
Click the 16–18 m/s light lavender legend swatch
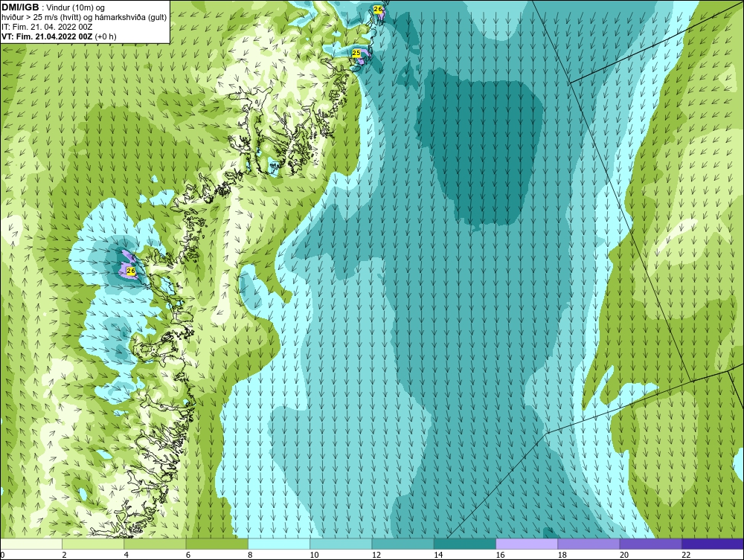[527, 544]
